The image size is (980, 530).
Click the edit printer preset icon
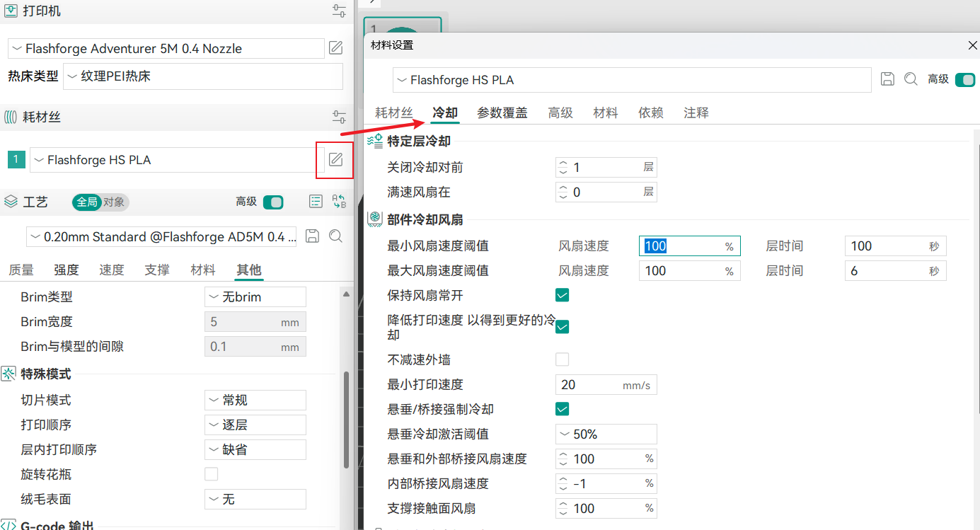335,48
